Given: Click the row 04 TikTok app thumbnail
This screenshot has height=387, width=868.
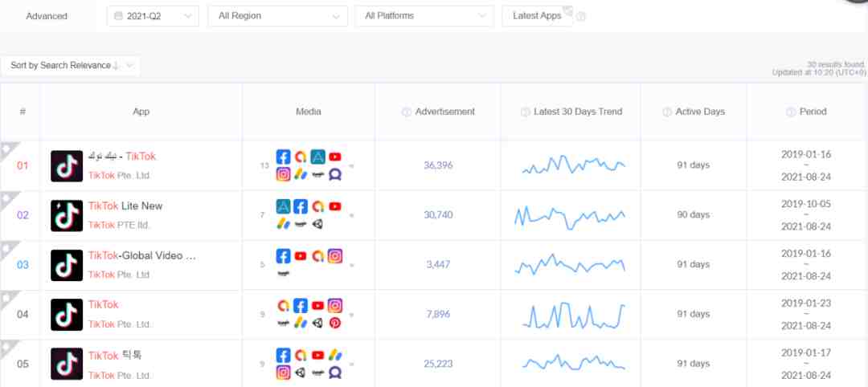Looking at the screenshot, I should pyautogui.click(x=67, y=315).
